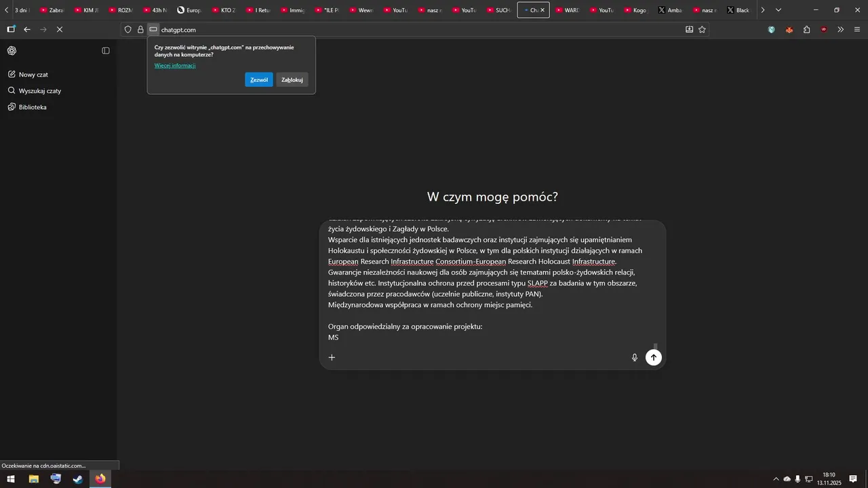This screenshot has width=868, height=488.
Task: Close the active ChatGPT tab
Action: pyautogui.click(x=542, y=10)
